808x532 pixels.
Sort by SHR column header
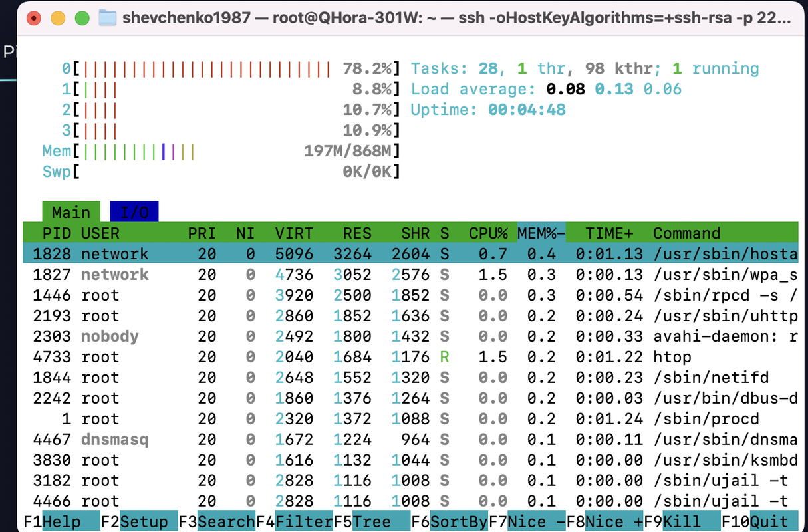point(415,233)
